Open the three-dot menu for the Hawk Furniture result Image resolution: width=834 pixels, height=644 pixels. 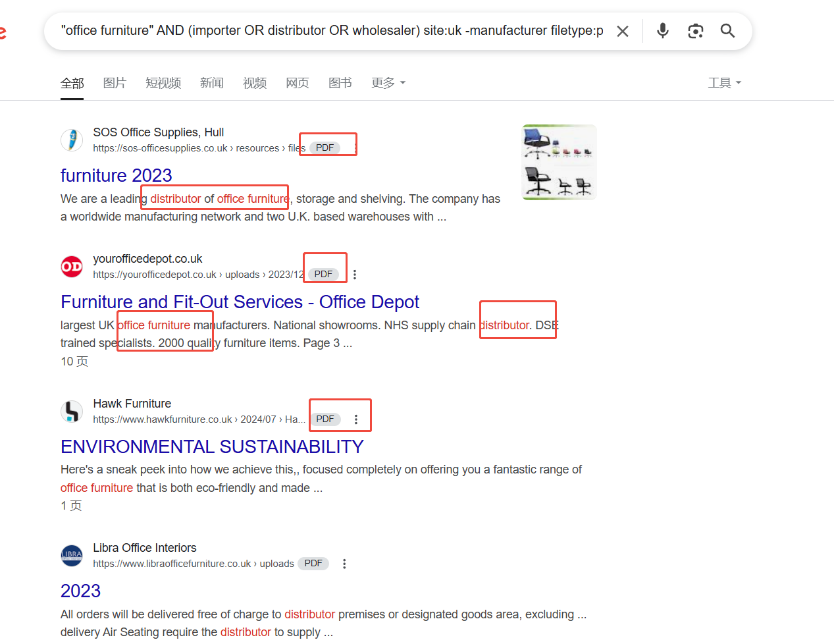356,419
